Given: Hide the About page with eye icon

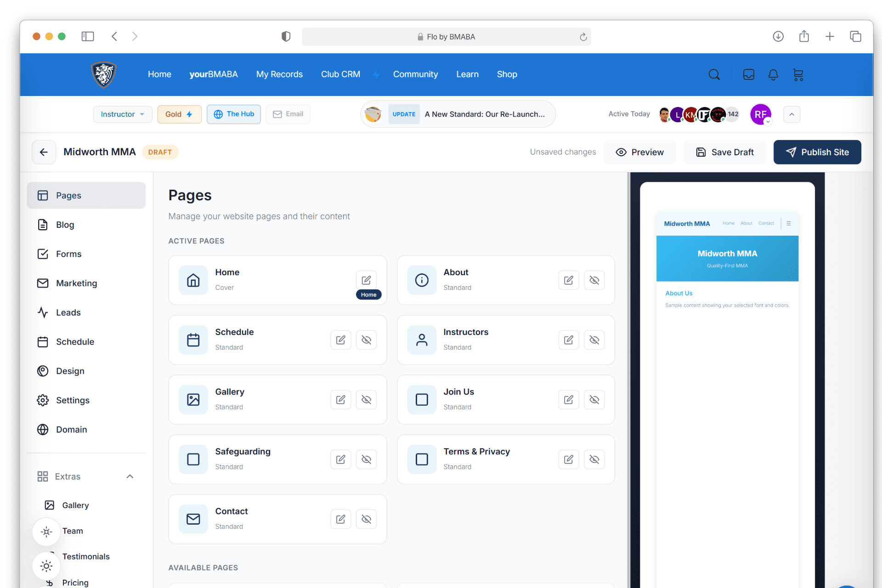Looking at the screenshot, I should coord(594,280).
